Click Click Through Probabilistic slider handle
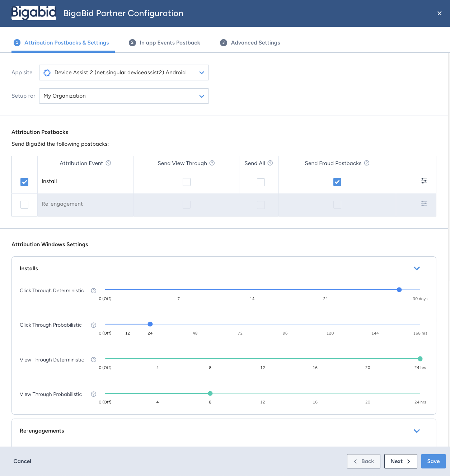Image resolution: width=450 pixels, height=476 pixels. tap(150, 324)
